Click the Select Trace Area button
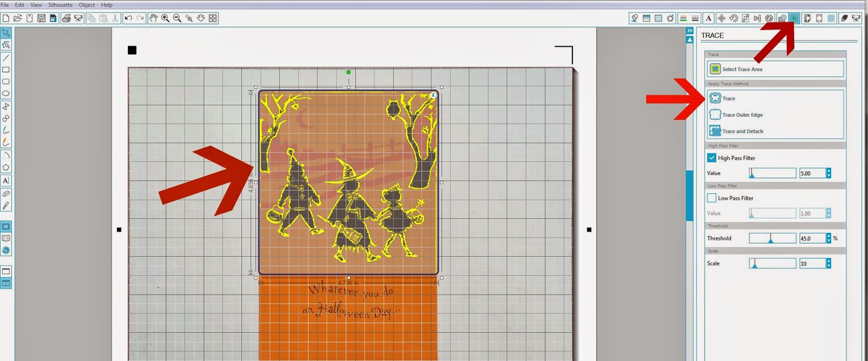The image size is (868, 361). [x=775, y=69]
